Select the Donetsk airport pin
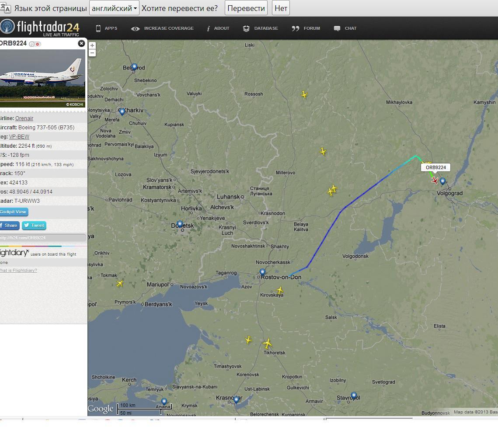 point(180,224)
